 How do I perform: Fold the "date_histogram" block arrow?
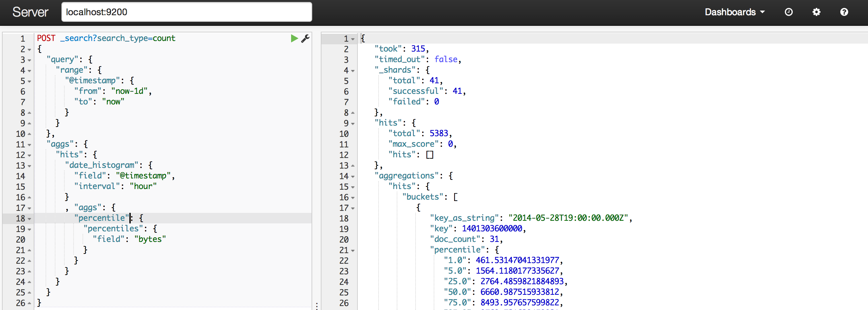tap(29, 166)
